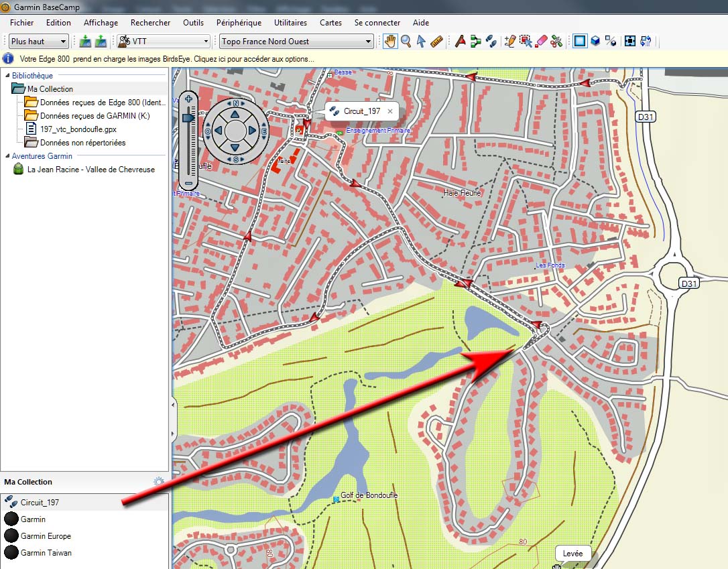Toggle the 2D and 3D split view

click(611, 42)
